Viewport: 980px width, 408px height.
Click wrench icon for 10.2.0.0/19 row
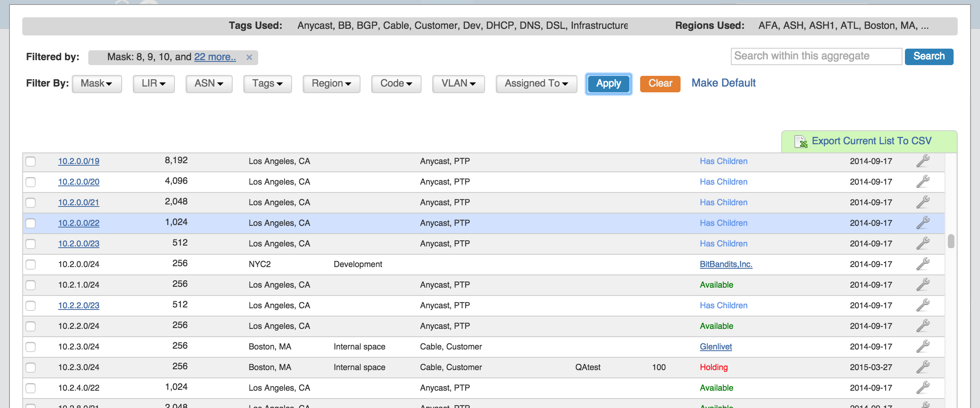[x=923, y=161]
